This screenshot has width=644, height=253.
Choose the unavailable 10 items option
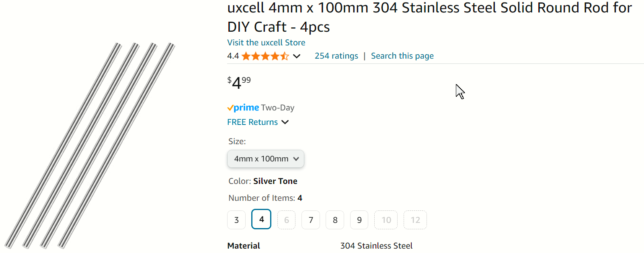coord(386,220)
